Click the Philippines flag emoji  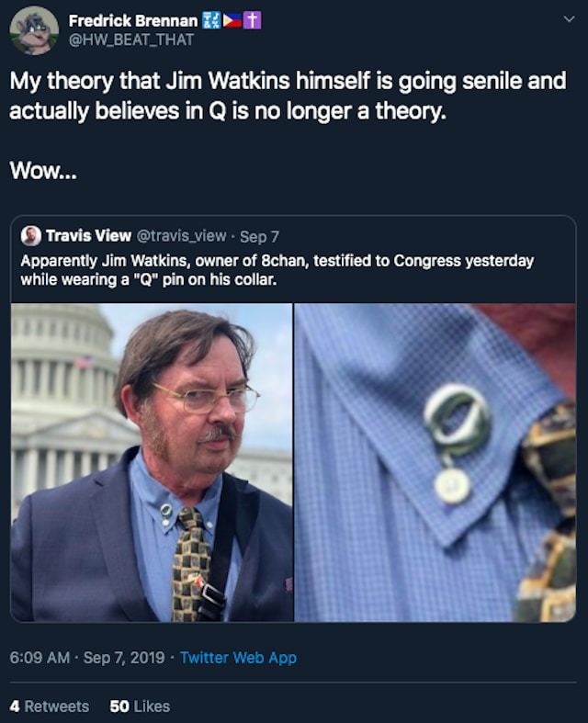[232, 20]
